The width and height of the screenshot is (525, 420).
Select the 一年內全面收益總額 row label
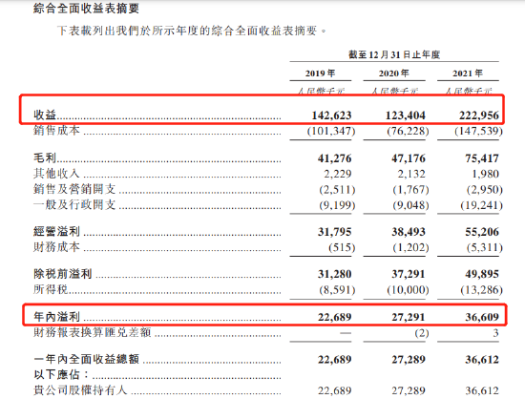86,359
